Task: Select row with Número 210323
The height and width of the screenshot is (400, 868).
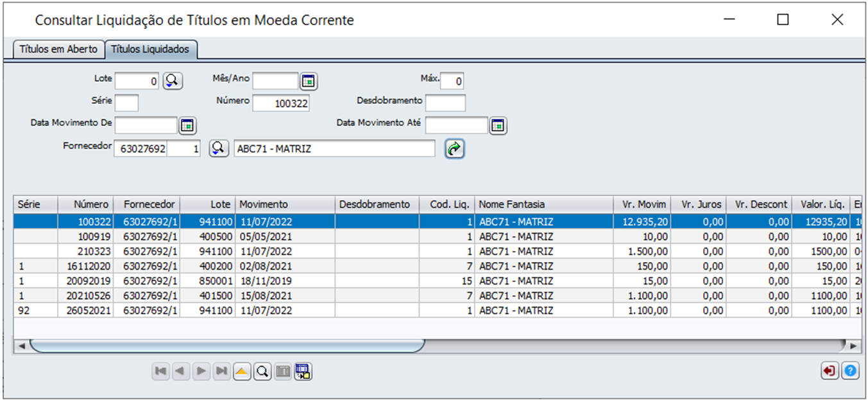Action: [438, 251]
